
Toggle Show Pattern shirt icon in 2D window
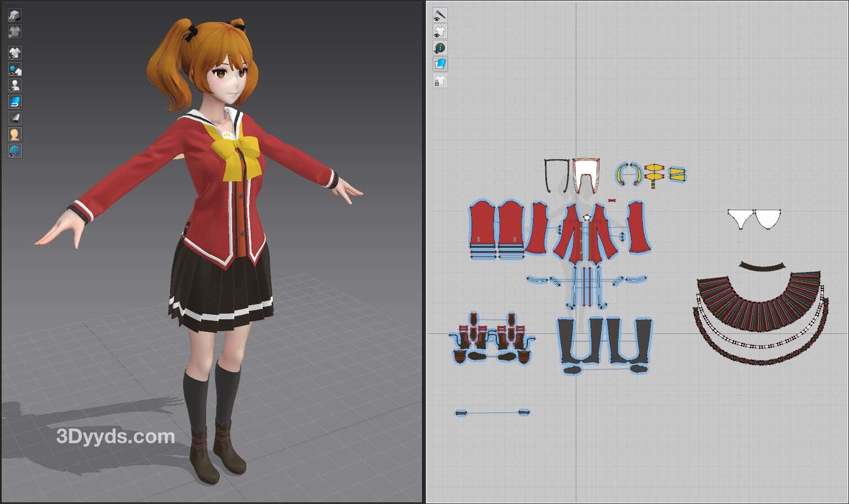[440, 32]
